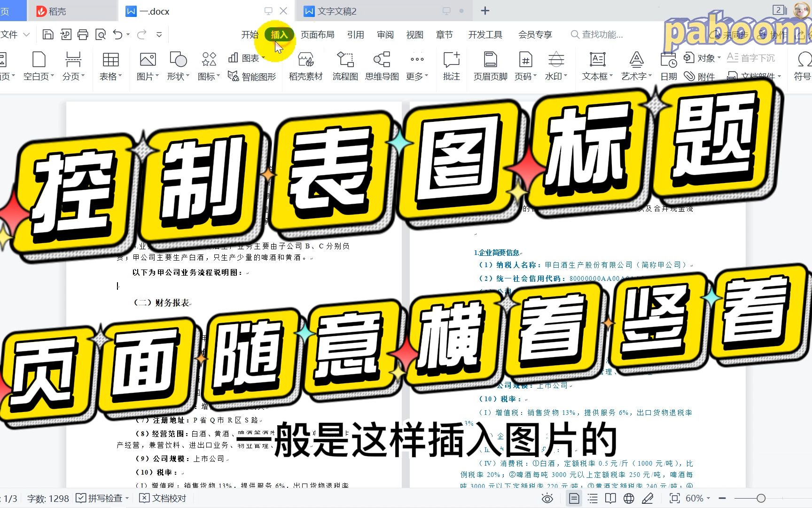Insert a page break (分页)
This screenshot has width=812, height=508.
click(73, 66)
